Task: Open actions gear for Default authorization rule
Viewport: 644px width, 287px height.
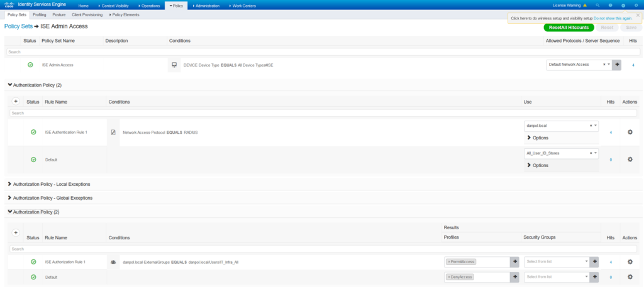Action: point(630,277)
